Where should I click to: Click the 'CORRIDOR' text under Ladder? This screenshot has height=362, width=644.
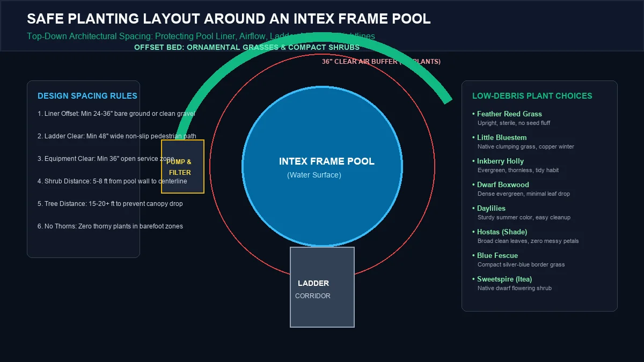pyautogui.click(x=313, y=296)
